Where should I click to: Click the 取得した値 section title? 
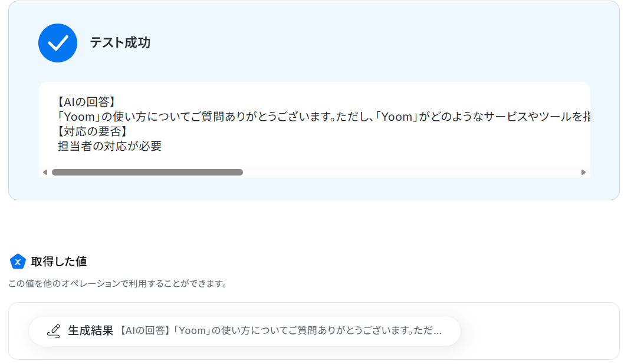59,262
